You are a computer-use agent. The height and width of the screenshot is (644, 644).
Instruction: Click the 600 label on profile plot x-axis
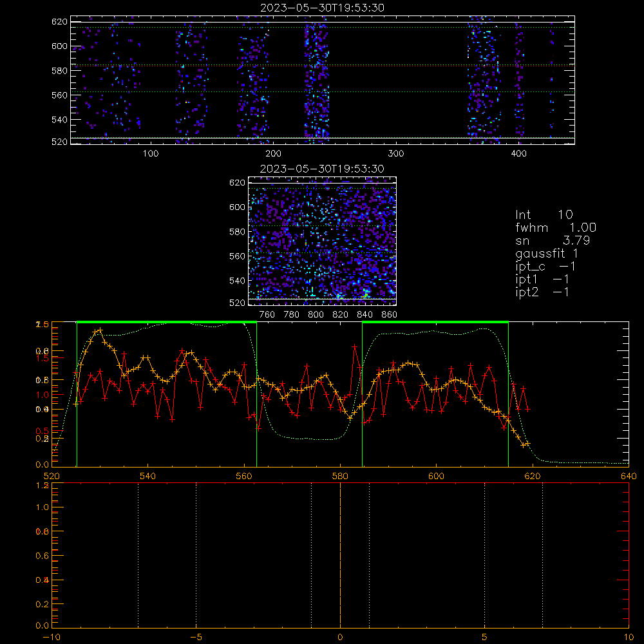click(x=436, y=477)
